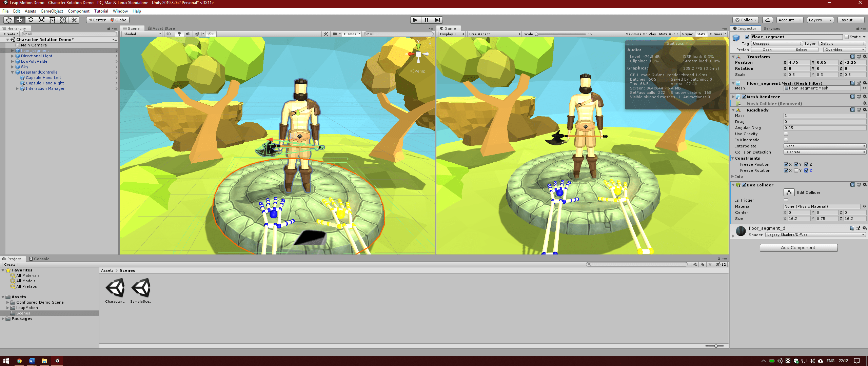Click the Play button

(415, 20)
